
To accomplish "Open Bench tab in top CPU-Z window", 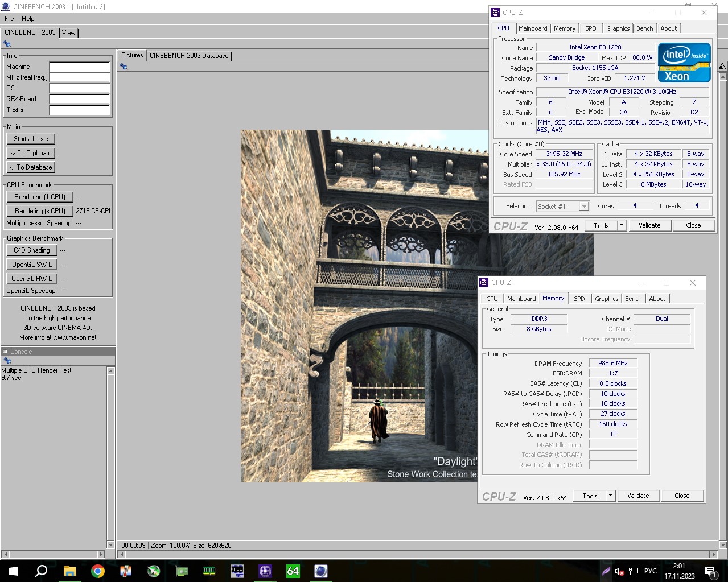I will 644,28.
